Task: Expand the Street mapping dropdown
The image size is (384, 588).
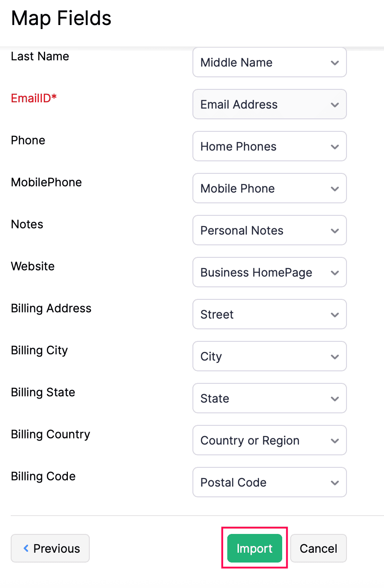Action: pos(269,315)
